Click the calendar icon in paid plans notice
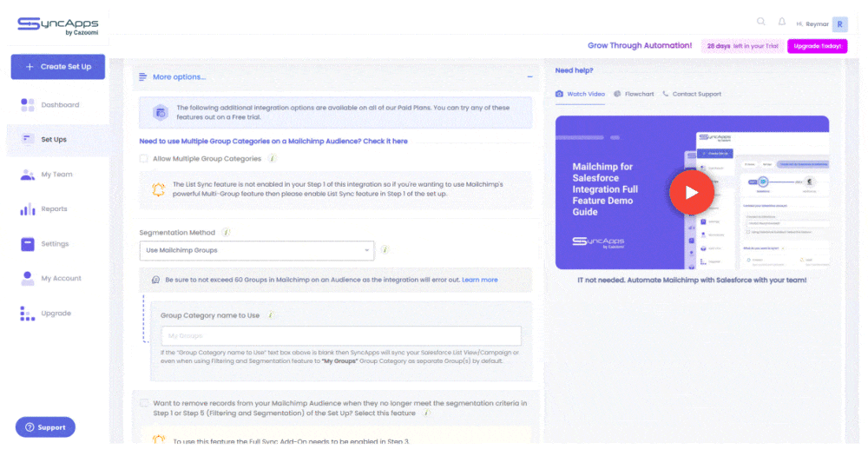The height and width of the screenshot is (456, 868). pyautogui.click(x=161, y=112)
